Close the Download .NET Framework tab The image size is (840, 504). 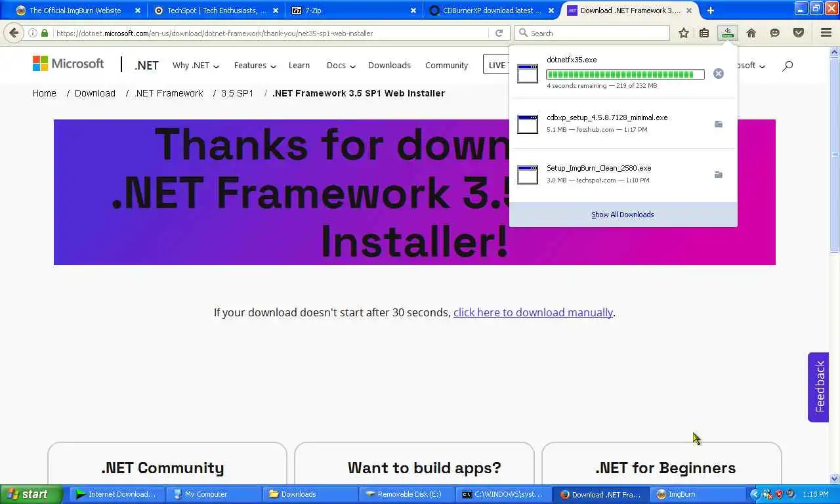[x=689, y=10]
